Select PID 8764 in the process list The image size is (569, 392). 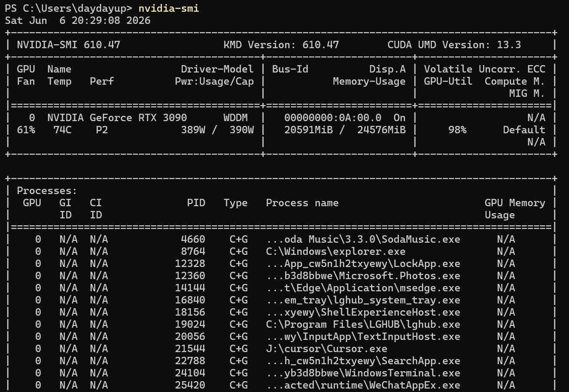(193, 251)
